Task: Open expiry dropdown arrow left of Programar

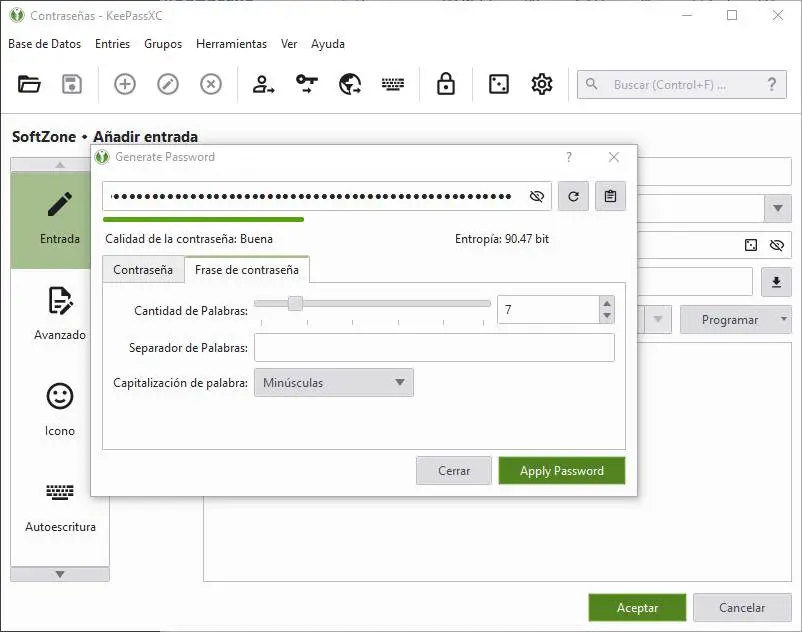Action: pyautogui.click(x=658, y=320)
